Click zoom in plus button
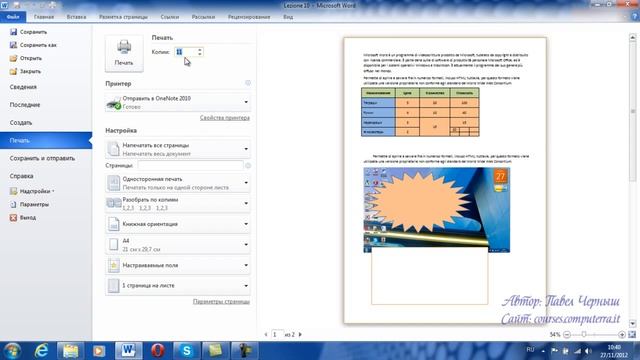This screenshot has height=360, width=640. click(x=622, y=334)
